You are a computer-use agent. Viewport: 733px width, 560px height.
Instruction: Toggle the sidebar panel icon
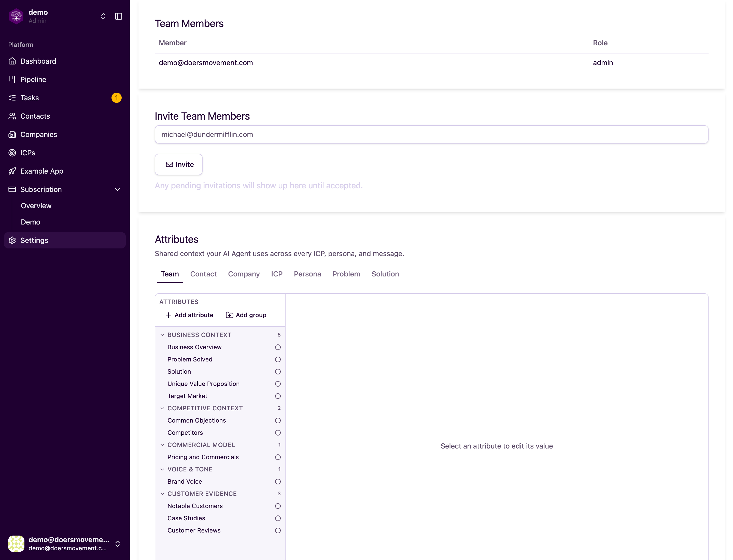tap(118, 16)
